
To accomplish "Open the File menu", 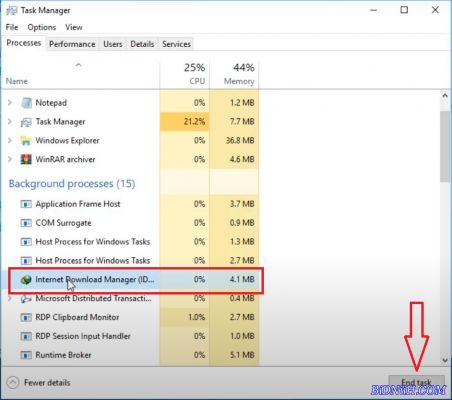I will 12,27.
